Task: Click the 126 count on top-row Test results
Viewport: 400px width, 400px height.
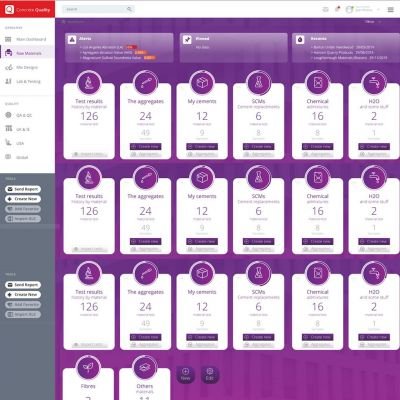Action: click(x=89, y=116)
